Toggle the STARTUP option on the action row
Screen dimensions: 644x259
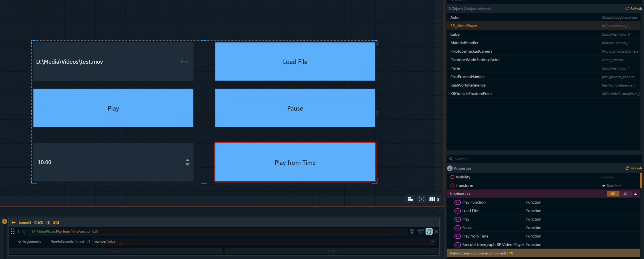click(420, 231)
